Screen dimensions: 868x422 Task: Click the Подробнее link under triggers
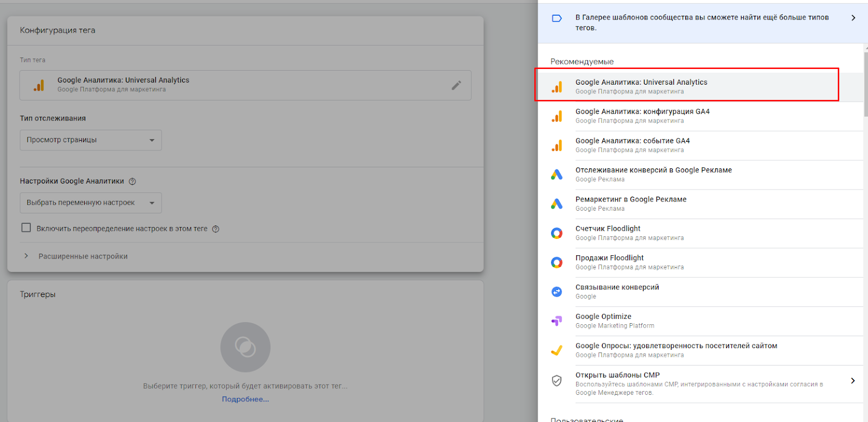[x=245, y=399]
